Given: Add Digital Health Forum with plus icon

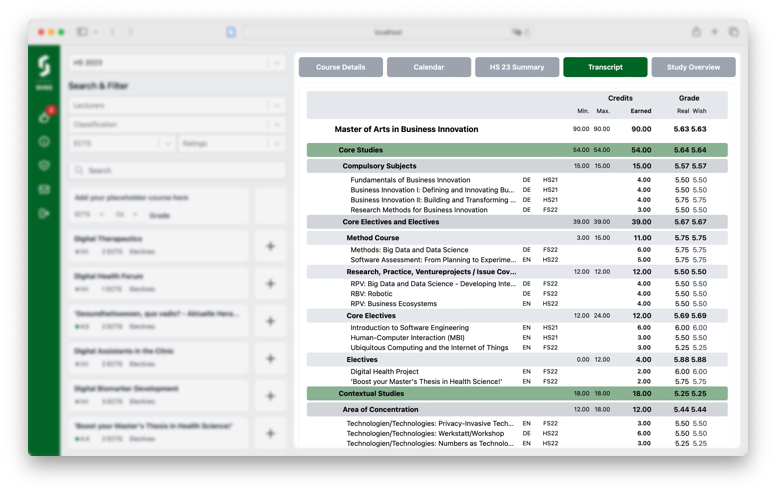Looking at the screenshot, I should click(270, 283).
